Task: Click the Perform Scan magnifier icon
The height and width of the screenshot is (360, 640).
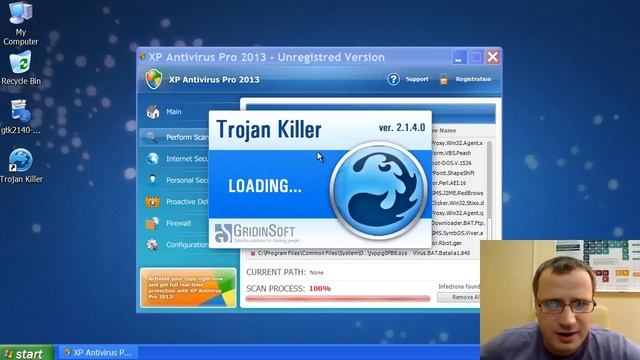Action: 153,137
